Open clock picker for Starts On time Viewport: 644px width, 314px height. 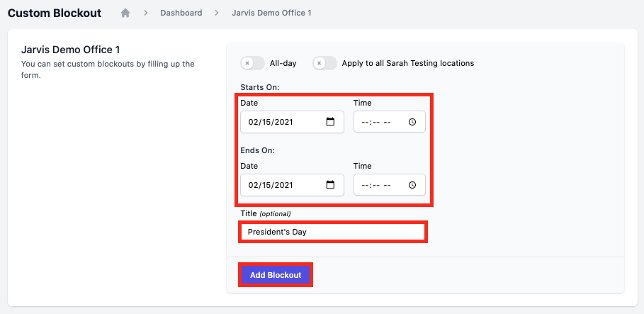412,122
